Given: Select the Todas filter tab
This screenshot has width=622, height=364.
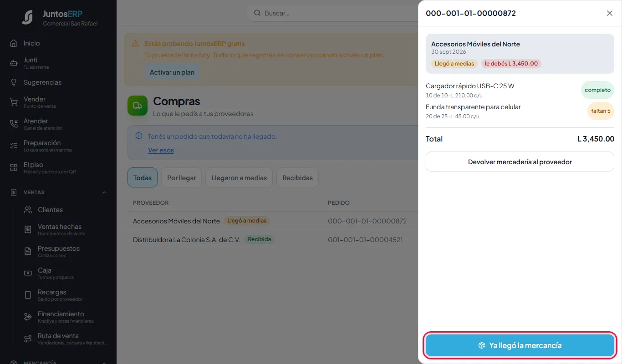Looking at the screenshot, I should coord(143,178).
